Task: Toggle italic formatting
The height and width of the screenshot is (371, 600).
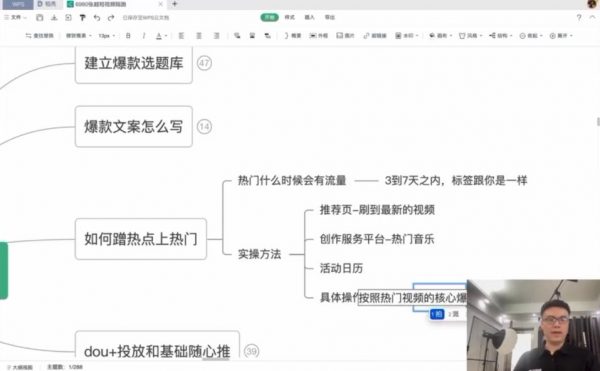Action: [144, 36]
